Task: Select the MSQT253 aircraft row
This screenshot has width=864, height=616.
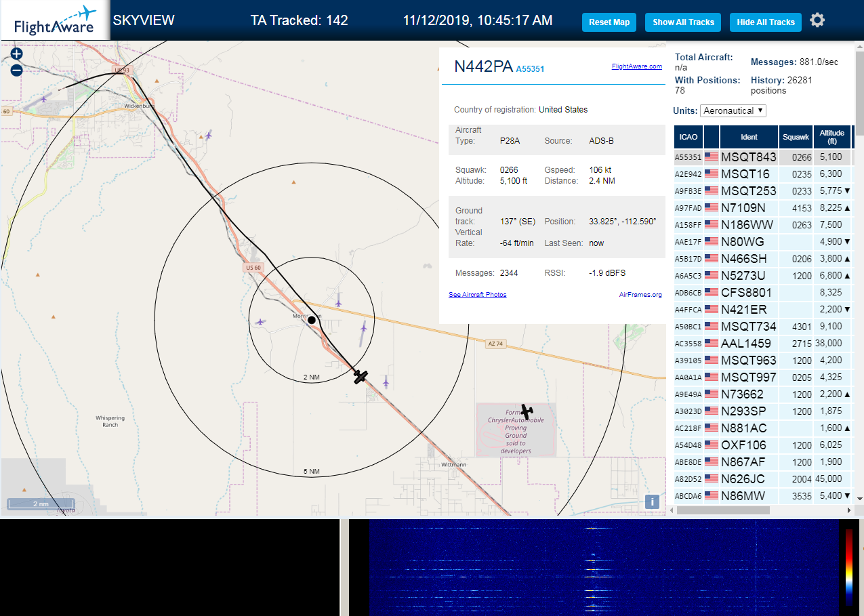Action: pyautogui.click(x=762, y=191)
